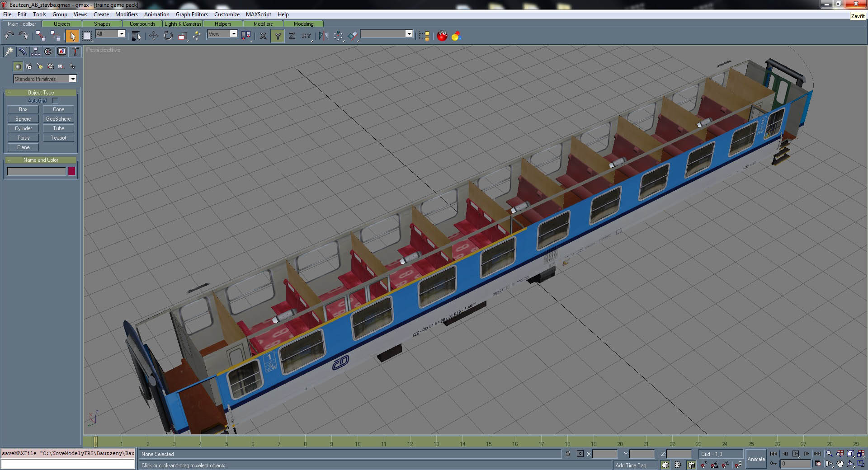
Task: Open the Named Selection Sets icon
Action: (x=424, y=36)
